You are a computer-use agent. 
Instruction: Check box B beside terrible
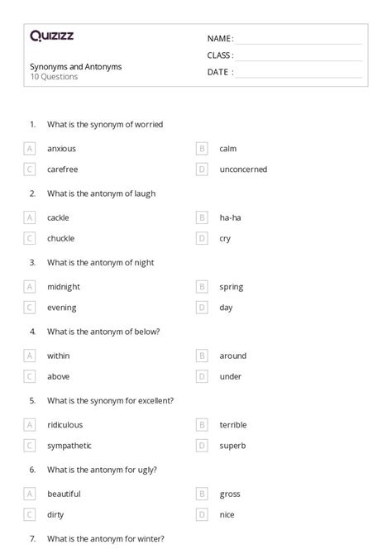(202, 425)
